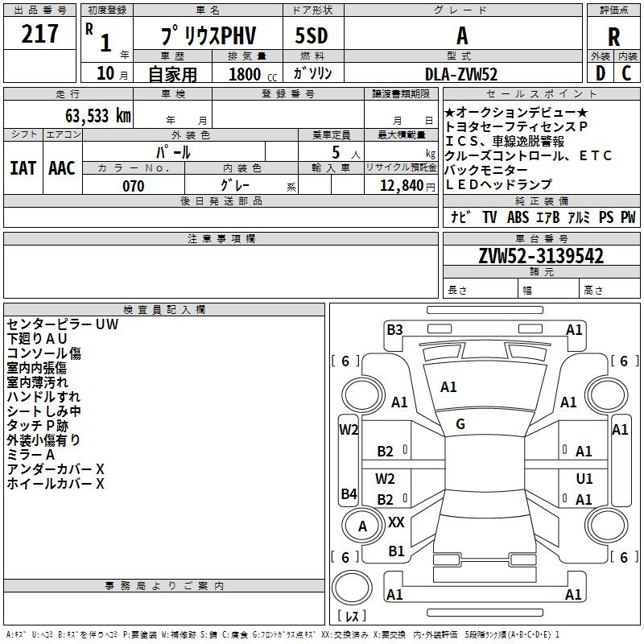Image resolution: width=644 pixels, height=644 pixels.
Task: Select the interior grade C
Action: coord(626,73)
